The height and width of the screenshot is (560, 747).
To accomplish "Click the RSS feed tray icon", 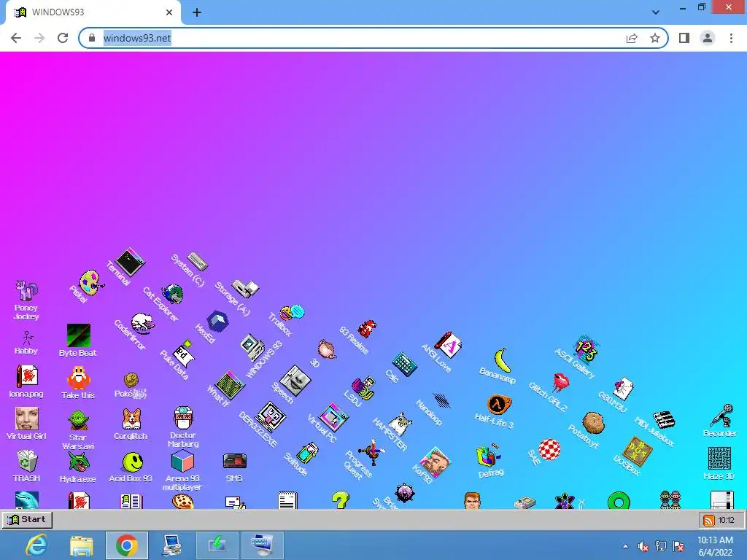I will click(x=709, y=520).
